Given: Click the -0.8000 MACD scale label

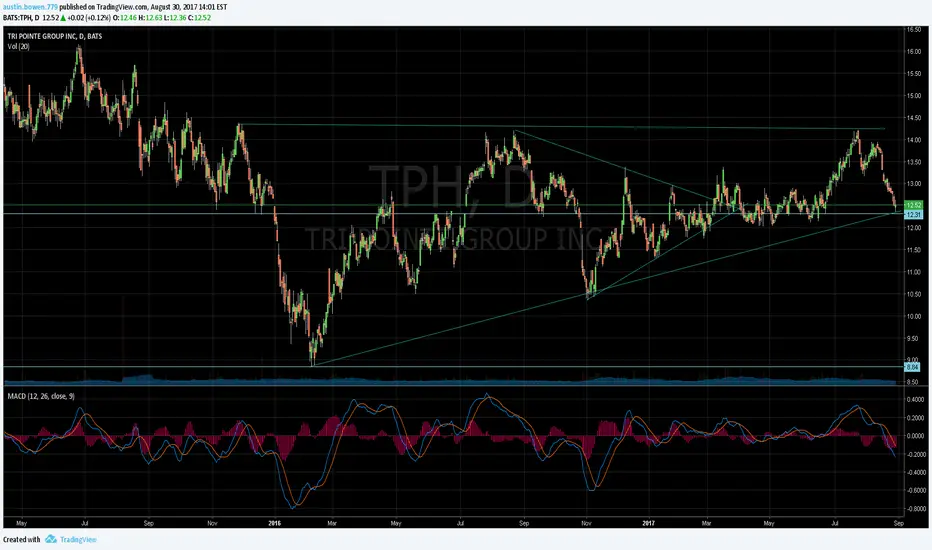Looking at the screenshot, I should (916, 509).
